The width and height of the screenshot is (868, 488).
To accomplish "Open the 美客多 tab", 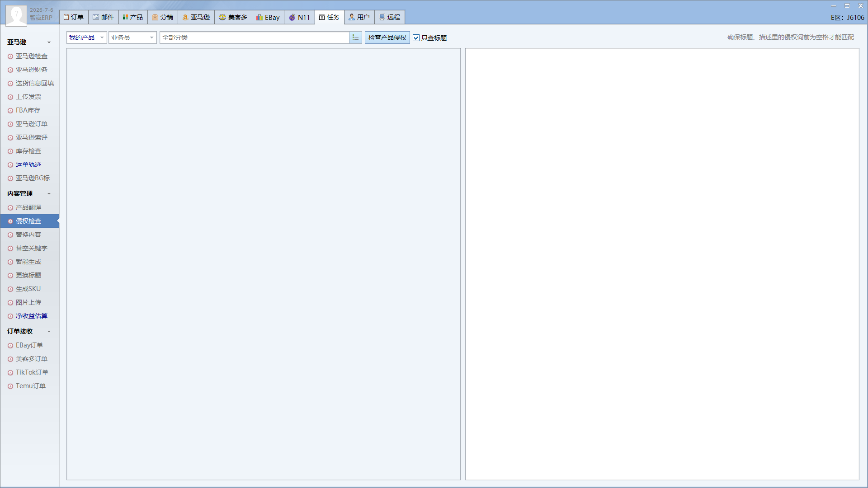I will point(233,17).
